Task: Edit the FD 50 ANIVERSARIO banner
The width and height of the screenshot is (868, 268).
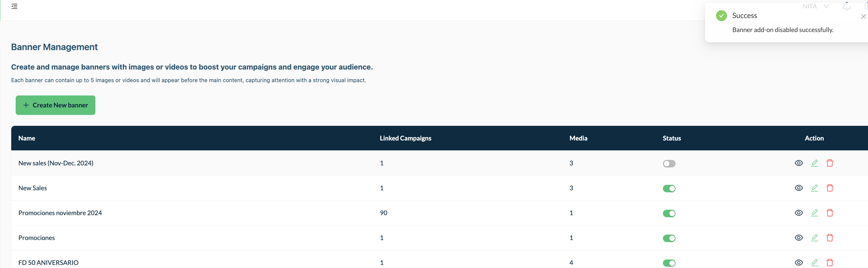Action: (815, 263)
